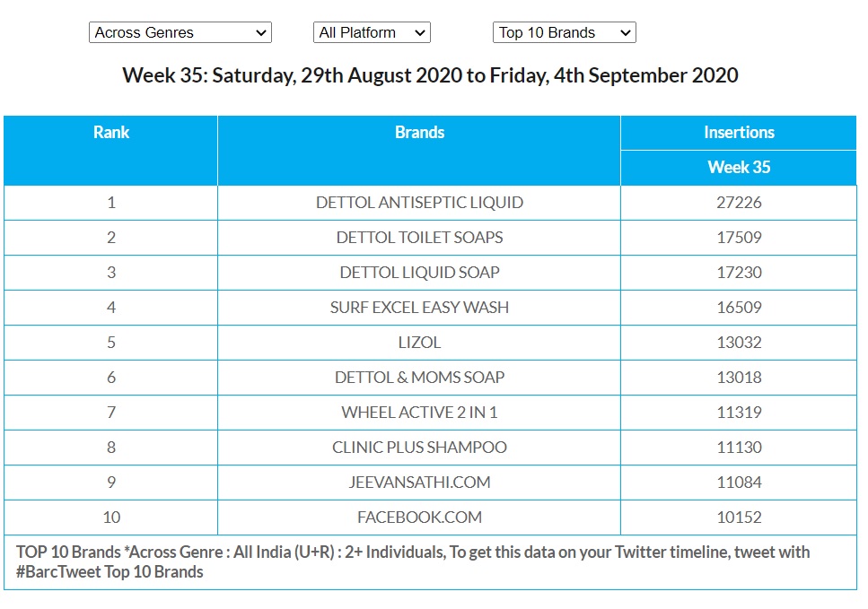The image size is (868, 609).
Task: Click the Week 35 date range heading
Action: click(430, 75)
